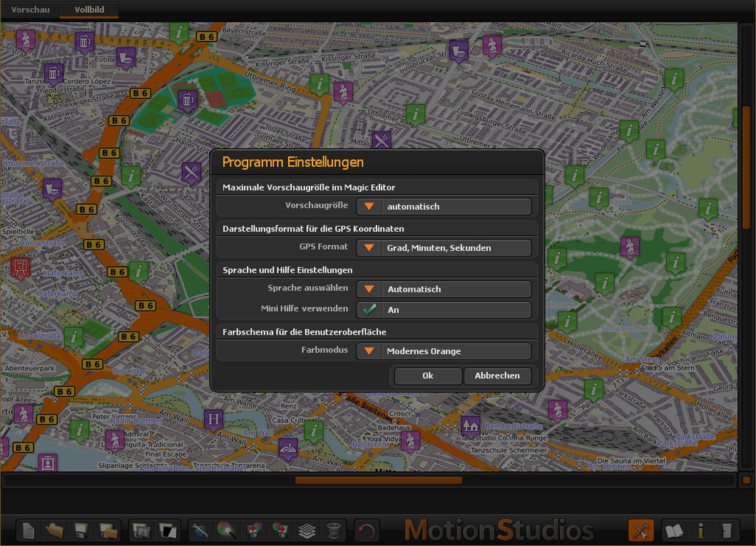Open the Vorschaugröße dropdown
756x546 pixels.
coord(369,207)
